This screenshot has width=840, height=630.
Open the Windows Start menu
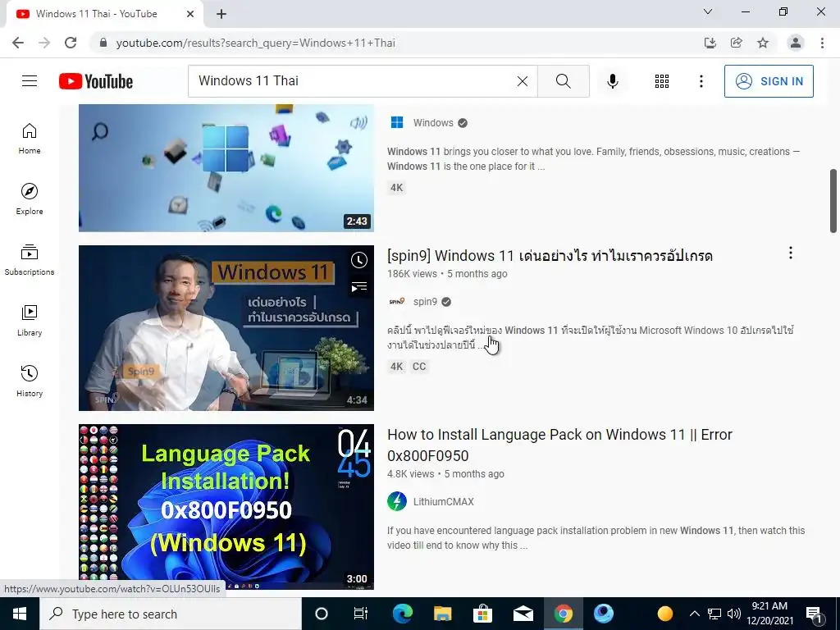20,614
